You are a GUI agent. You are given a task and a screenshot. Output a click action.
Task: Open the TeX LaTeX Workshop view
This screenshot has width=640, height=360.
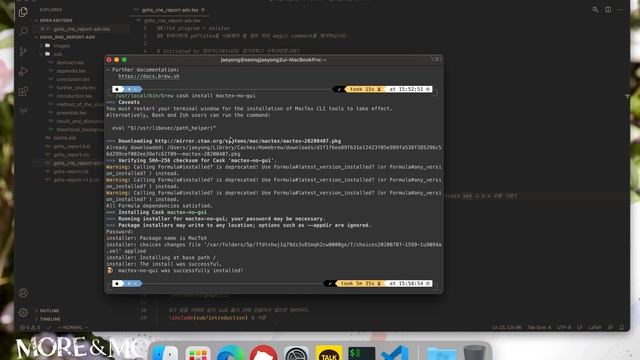[x=23, y=111]
